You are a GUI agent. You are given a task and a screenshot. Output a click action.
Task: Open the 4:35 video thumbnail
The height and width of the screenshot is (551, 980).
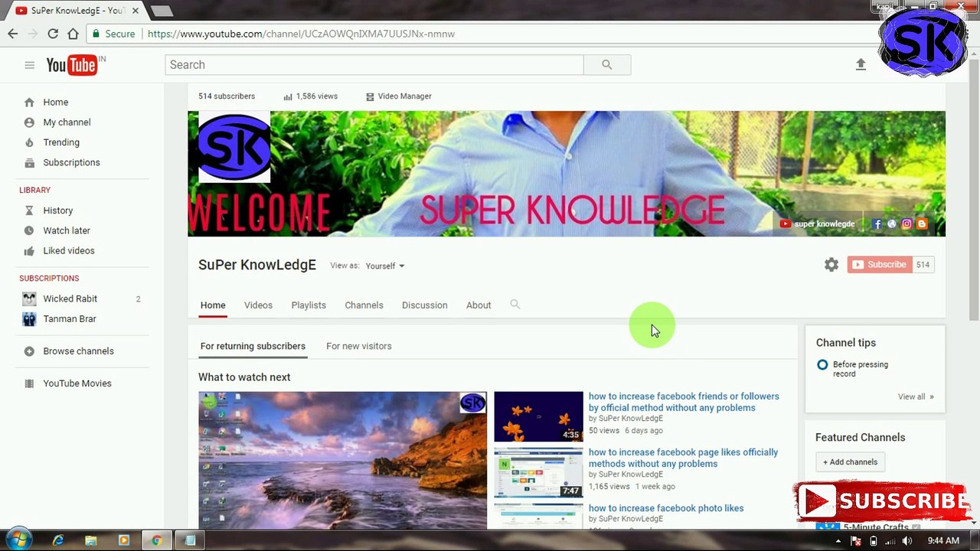point(538,416)
